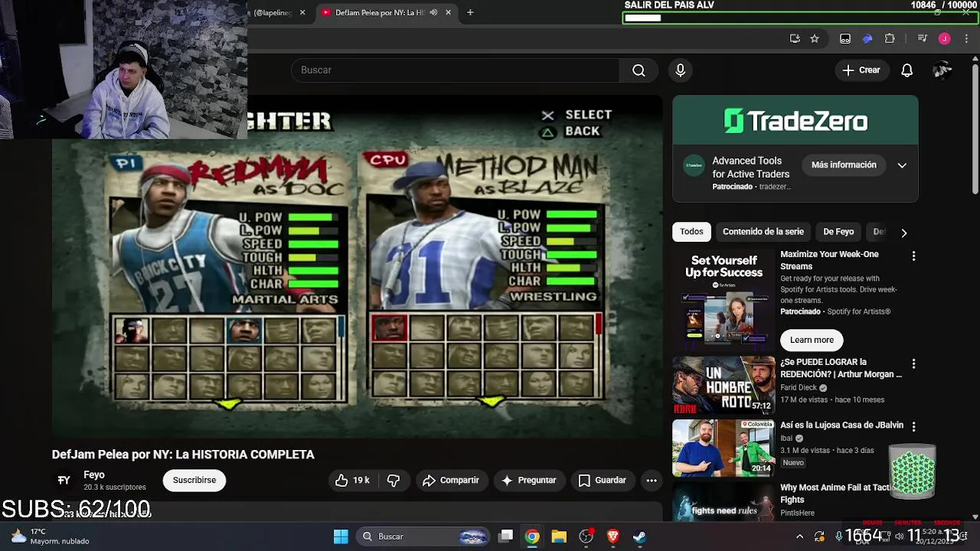Screen dimensions: 980x551
Task: Click the install app icon in address bar
Action: pyautogui.click(x=795, y=38)
